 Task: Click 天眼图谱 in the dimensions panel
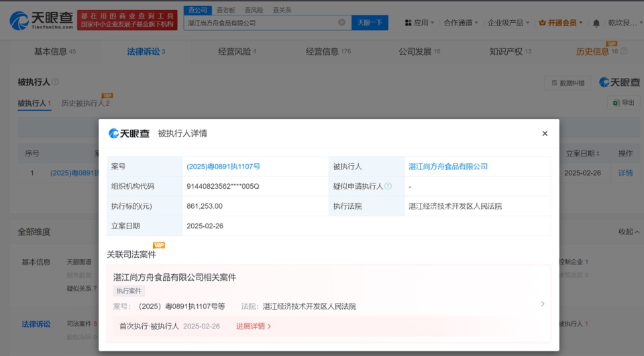79,262
